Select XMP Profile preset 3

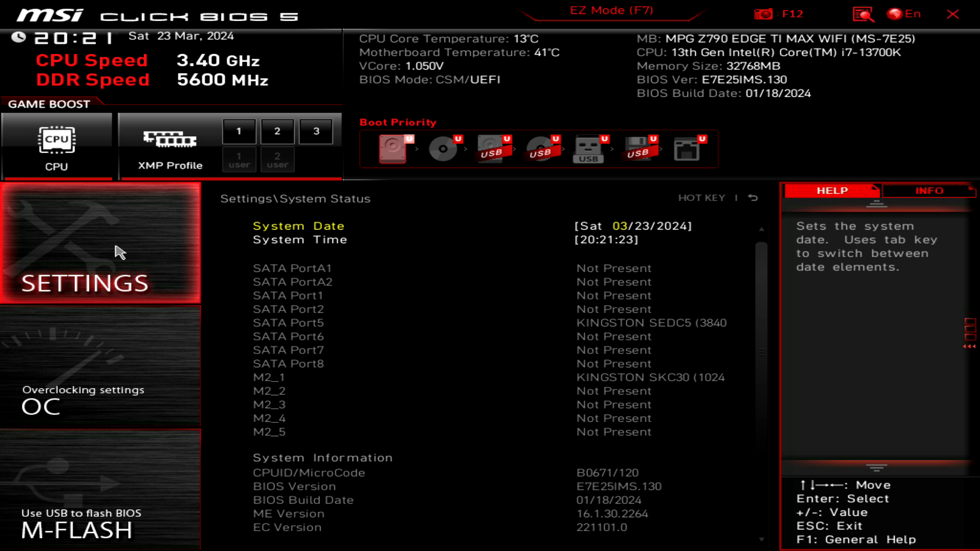coord(315,131)
